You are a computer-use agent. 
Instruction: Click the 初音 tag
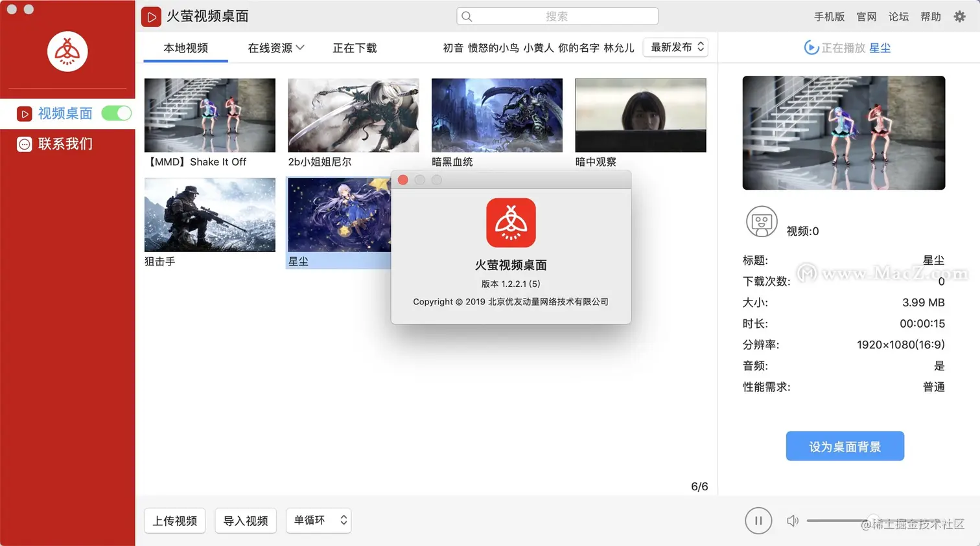[453, 48]
